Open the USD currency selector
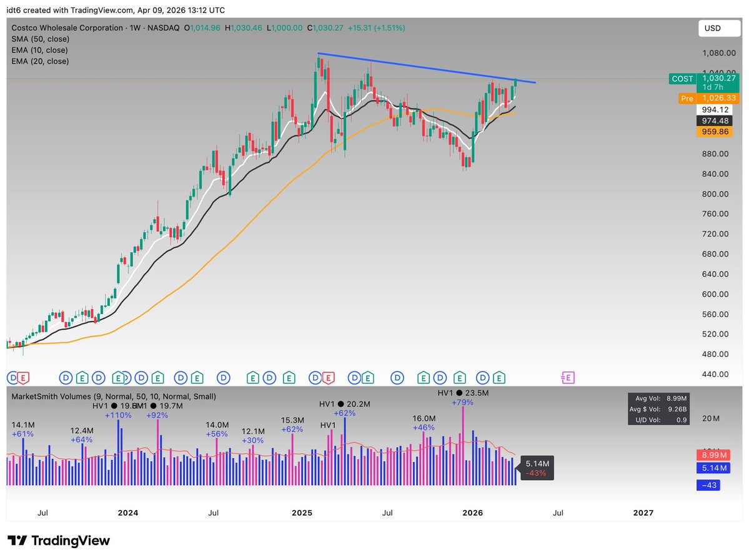Screen dimensions: 749x560 (719, 28)
